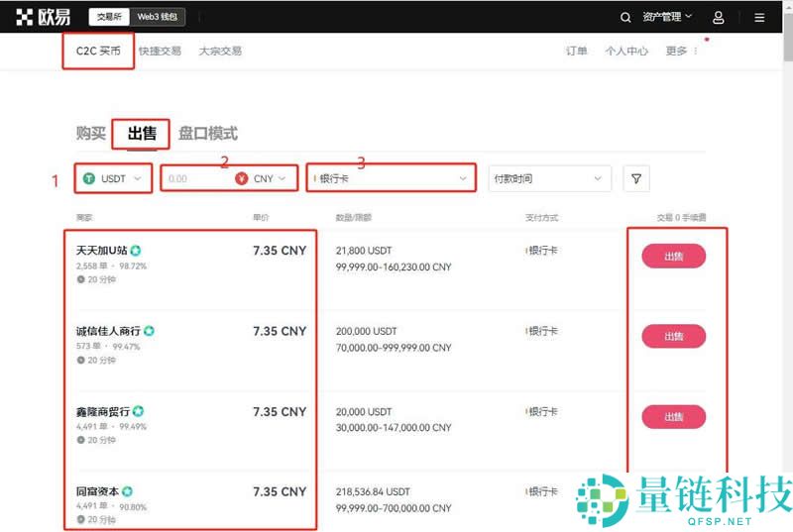Click the 200,000 USDT quantity text
Screen dimensions: 793x532
click(x=366, y=331)
